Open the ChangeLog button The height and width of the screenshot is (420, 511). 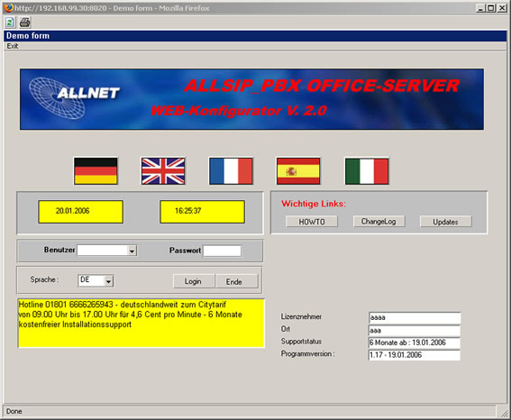[x=379, y=221]
